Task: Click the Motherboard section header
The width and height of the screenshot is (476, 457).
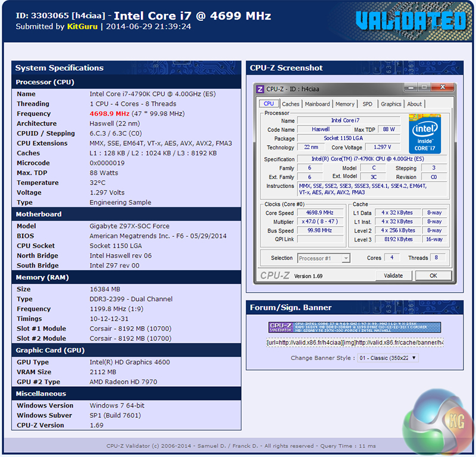Action: point(126,214)
